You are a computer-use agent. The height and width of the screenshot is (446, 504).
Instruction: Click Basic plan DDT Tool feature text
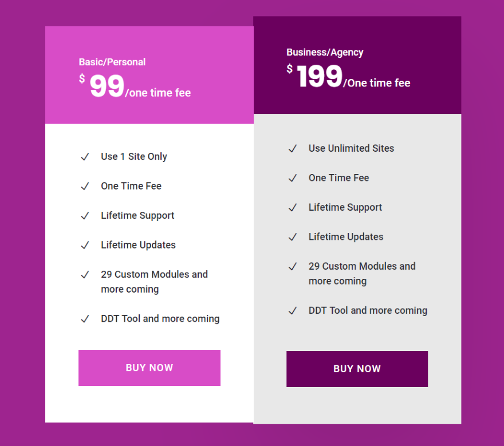coord(160,318)
